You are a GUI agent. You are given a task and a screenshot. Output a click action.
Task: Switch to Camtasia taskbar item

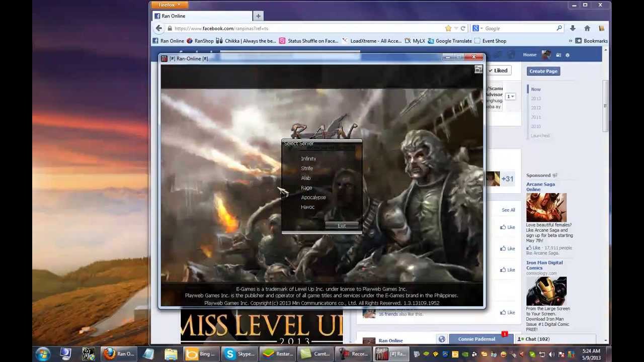click(x=316, y=354)
